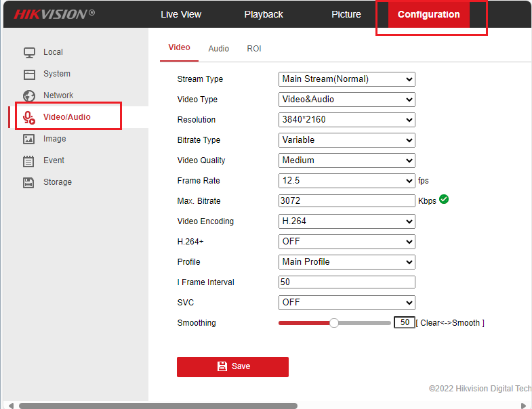The width and height of the screenshot is (532, 409).
Task: Click the Video/Audio microphone icon
Action: [x=29, y=117]
